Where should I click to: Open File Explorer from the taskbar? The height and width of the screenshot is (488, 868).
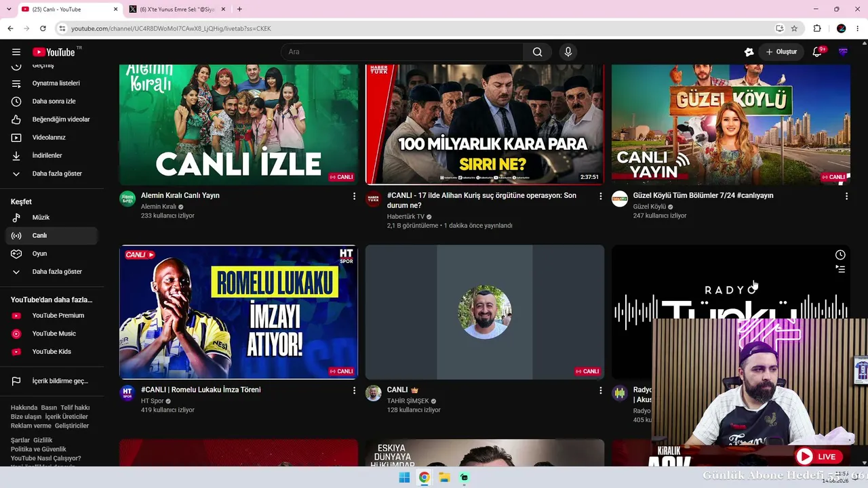(444, 478)
